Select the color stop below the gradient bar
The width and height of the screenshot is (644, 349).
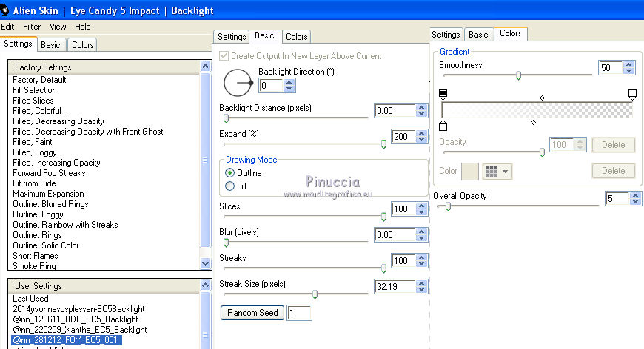coord(443,125)
